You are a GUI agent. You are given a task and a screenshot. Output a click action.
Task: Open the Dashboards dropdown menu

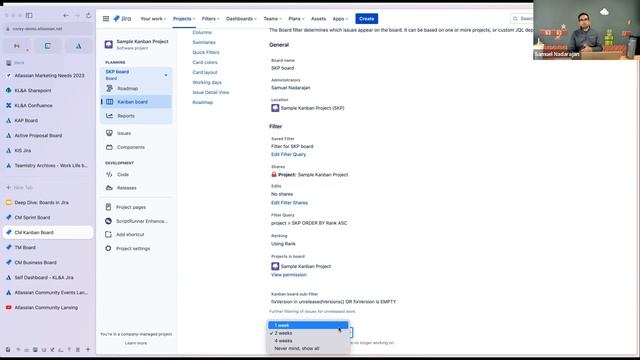(x=241, y=19)
